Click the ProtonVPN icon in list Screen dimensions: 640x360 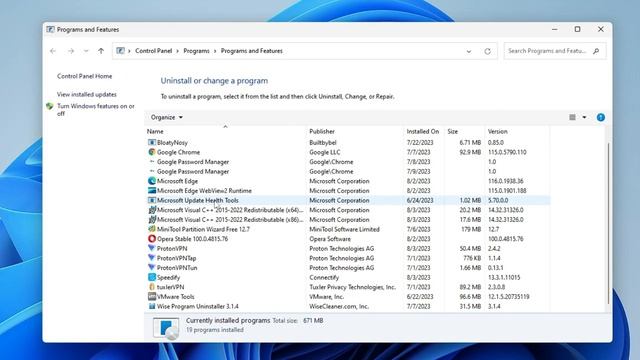[152, 248]
